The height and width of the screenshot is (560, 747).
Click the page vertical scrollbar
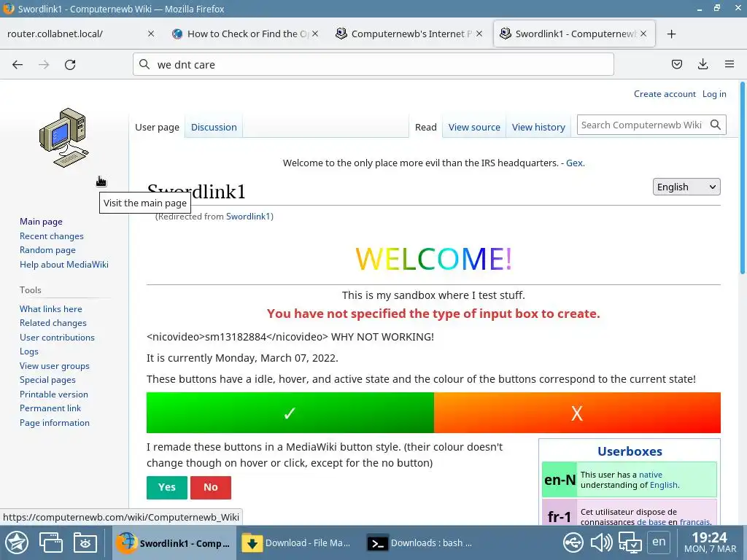click(742, 179)
